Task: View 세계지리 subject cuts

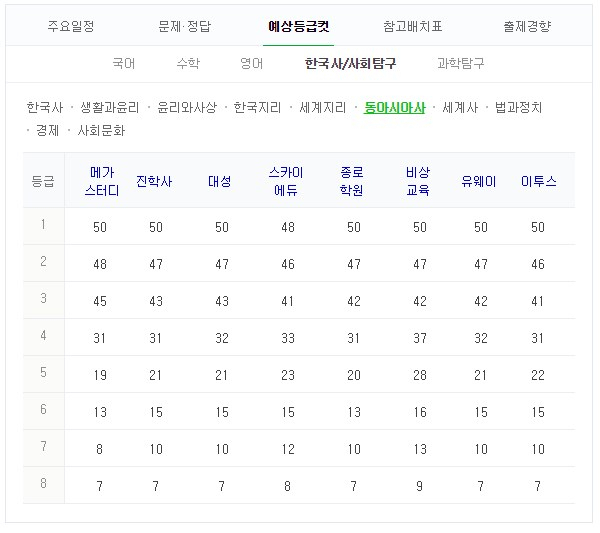Action: coord(323,107)
